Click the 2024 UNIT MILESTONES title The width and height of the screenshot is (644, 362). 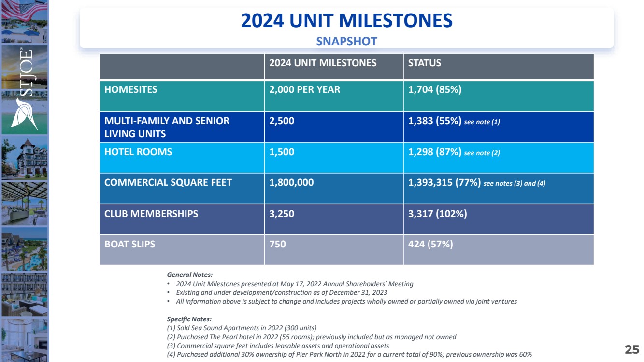(x=346, y=21)
